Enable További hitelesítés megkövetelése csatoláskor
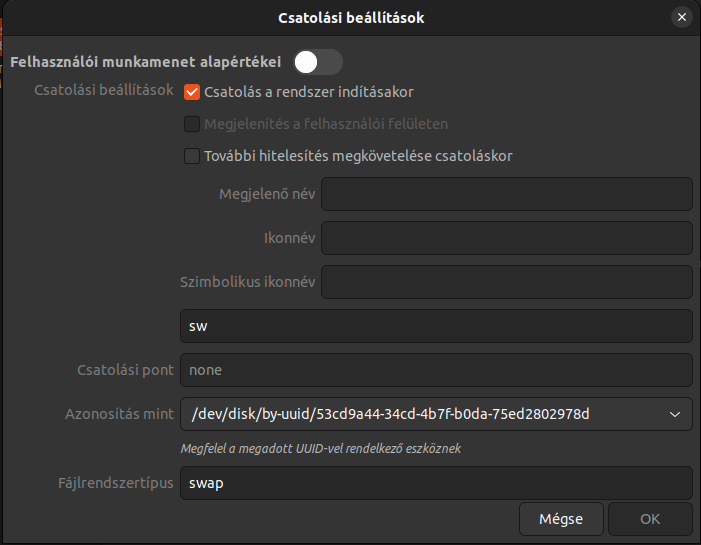Image resolution: width=701 pixels, height=545 pixels. point(192,156)
